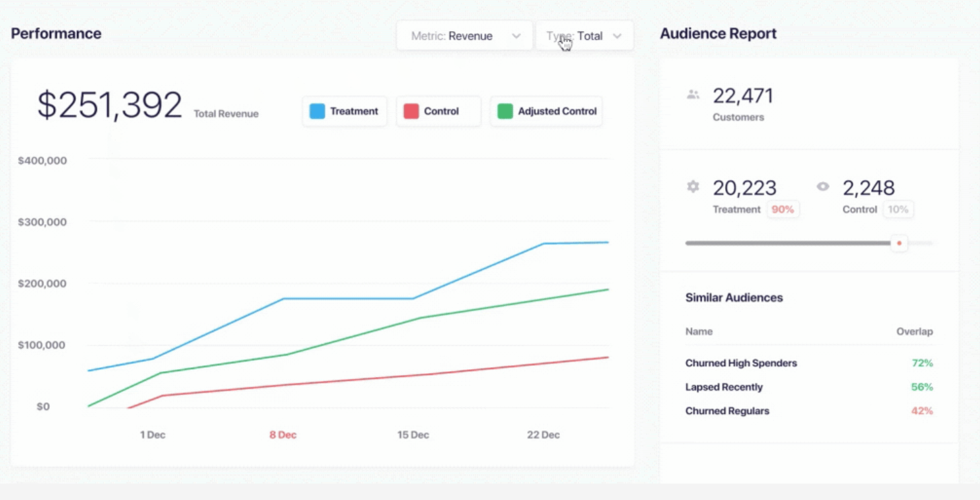Click the 2,248 control count
The height and width of the screenshot is (500, 980).
(x=869, y=188)
